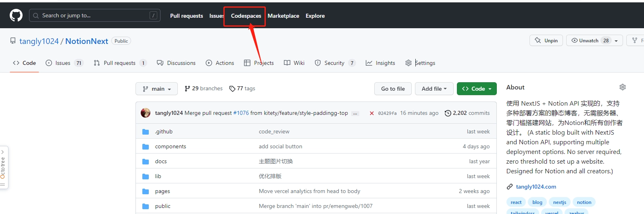Open Marketplace in top navigation
The image size is (644, 214).
pyautogui.click(x=283, y=16)
